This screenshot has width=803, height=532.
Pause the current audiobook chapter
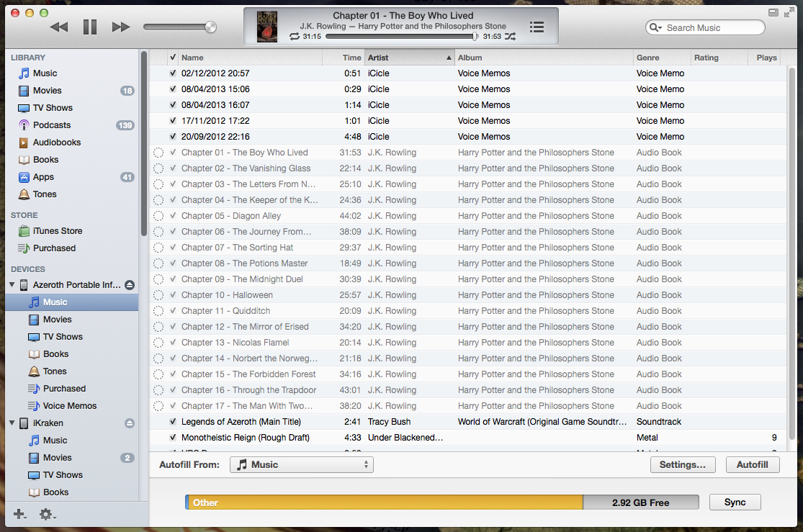[x=90, y=27]
